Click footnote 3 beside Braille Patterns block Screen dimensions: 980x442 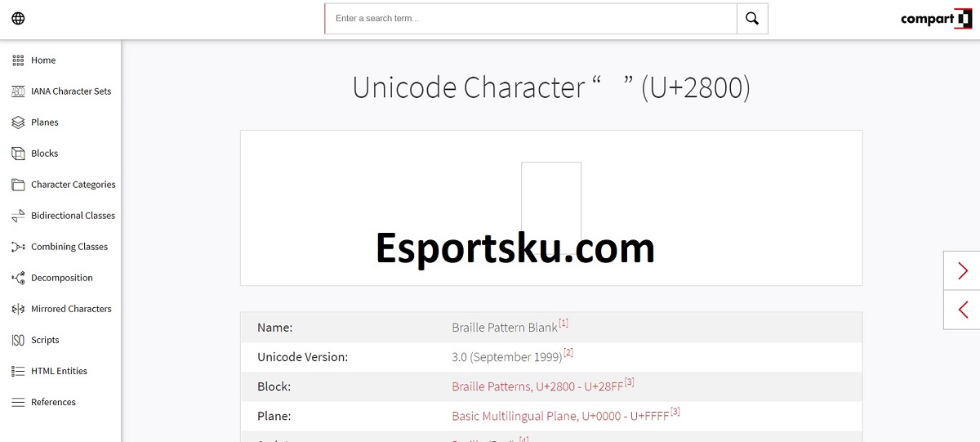(x=630, y=382)
